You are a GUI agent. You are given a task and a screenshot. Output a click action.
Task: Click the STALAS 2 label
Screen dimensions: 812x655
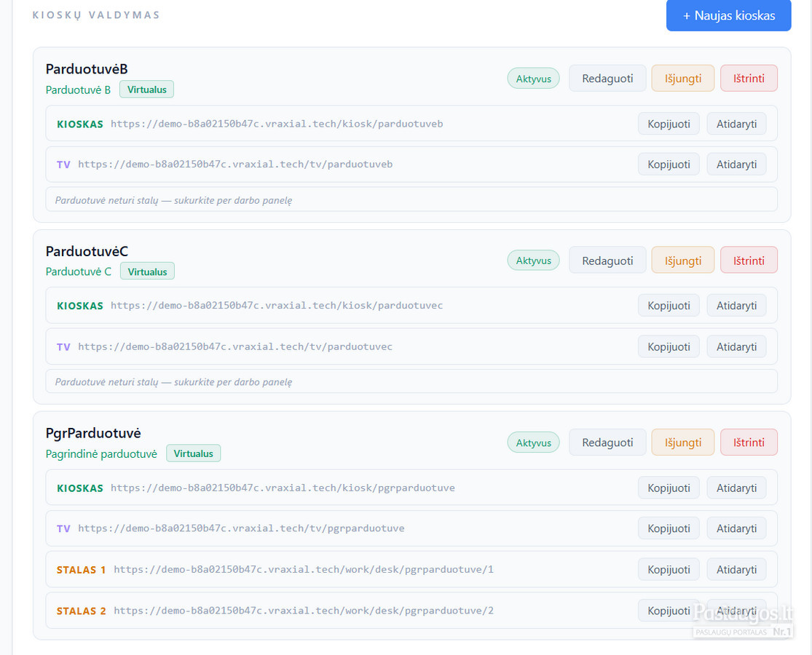pos(81,611)
